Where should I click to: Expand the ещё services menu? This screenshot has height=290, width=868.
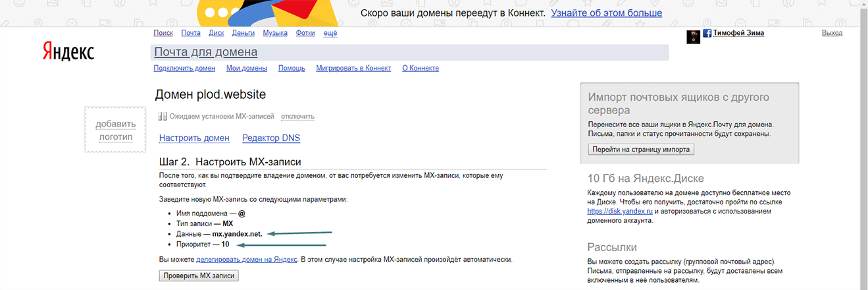pyautogui.click(x=330, y=33)
